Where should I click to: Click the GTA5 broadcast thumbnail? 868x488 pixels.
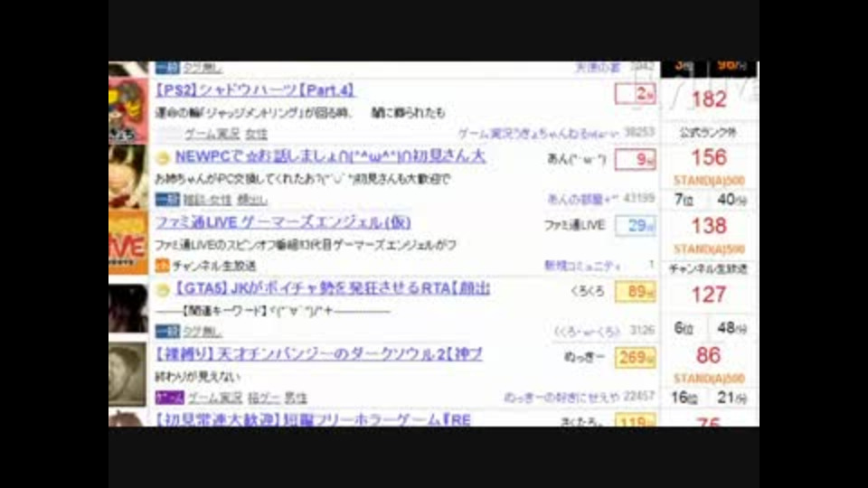click(x=128, y=308)
